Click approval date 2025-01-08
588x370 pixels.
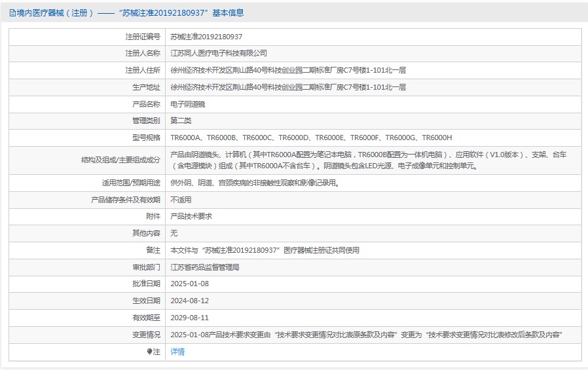coord(189,284)
